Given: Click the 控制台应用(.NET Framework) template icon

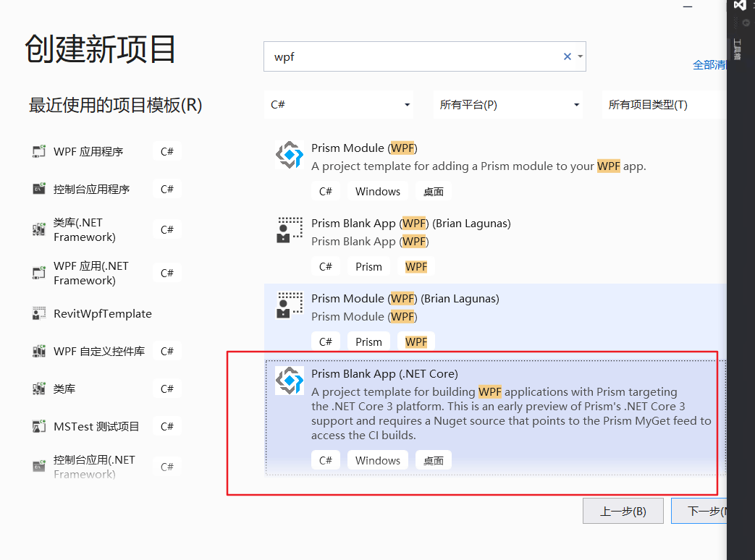Looking at the screenshot, I should point(38,467).
